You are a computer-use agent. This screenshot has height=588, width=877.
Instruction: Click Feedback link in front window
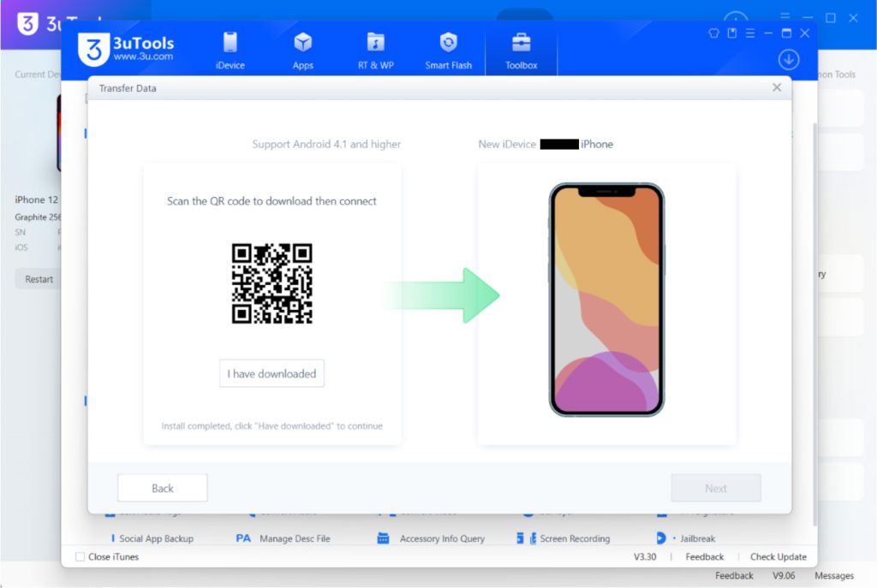704,556
